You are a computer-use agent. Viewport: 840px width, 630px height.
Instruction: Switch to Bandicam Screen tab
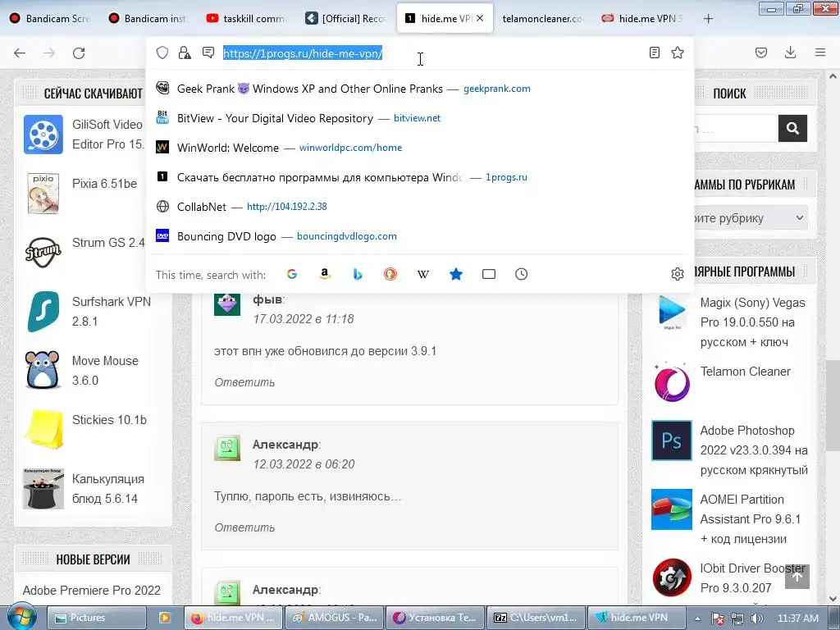pos(49,18)
